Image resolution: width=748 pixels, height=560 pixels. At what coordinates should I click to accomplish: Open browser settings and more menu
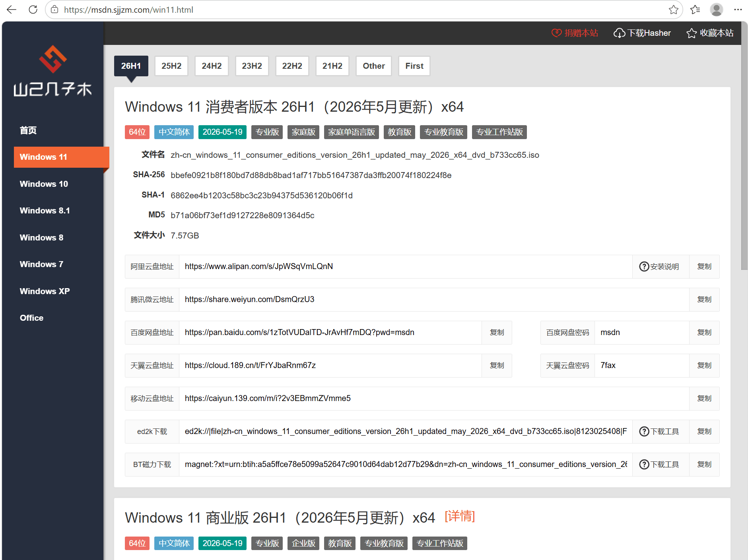click(x=738, y=10)
